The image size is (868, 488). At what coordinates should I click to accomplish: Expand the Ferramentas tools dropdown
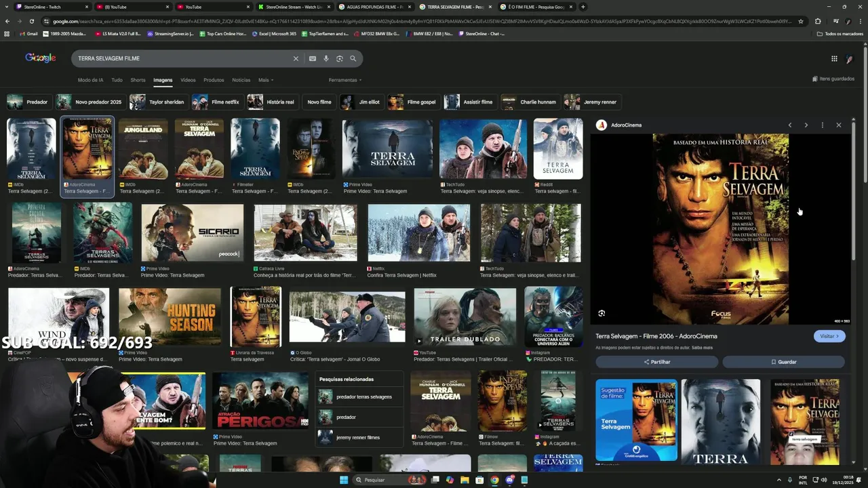[x=345, y=80]
